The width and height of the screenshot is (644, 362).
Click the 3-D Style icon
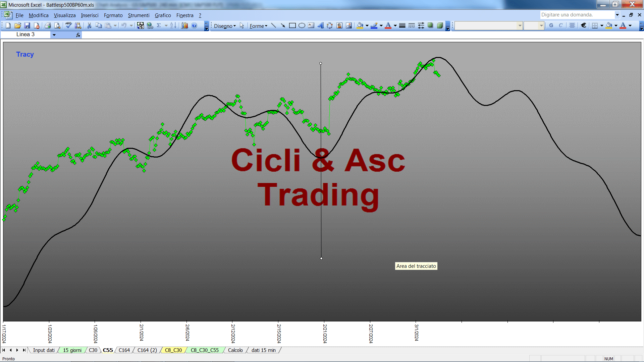click(440, 25)
